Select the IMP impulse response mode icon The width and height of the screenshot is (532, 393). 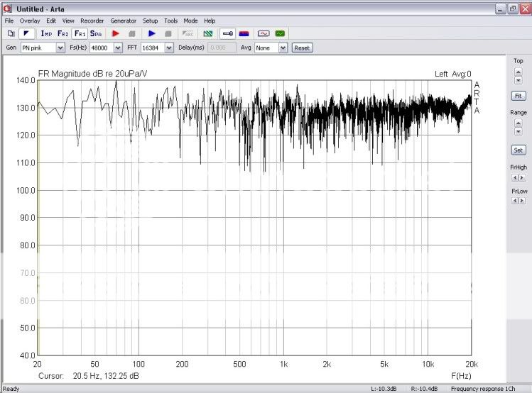point(46,33)
